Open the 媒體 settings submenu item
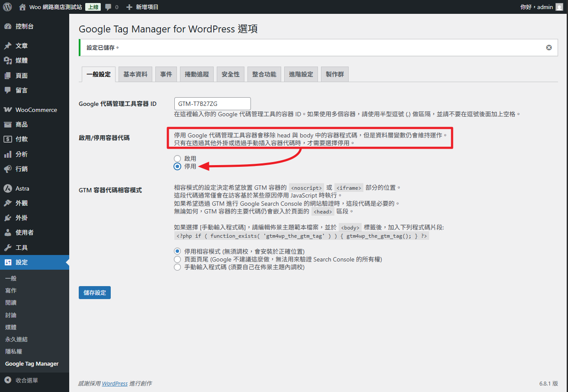This screenshot has height=392, width=568. point(11,327)
